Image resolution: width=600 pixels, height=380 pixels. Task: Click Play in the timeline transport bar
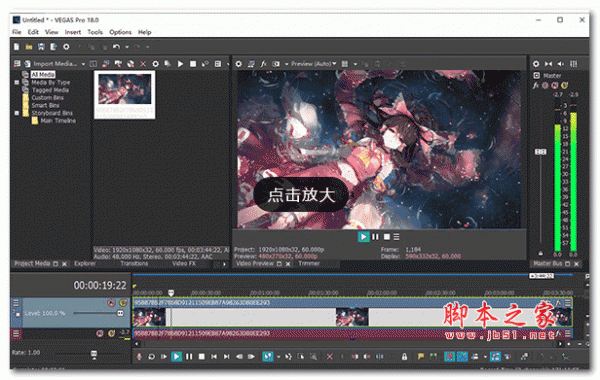(176, 357)
